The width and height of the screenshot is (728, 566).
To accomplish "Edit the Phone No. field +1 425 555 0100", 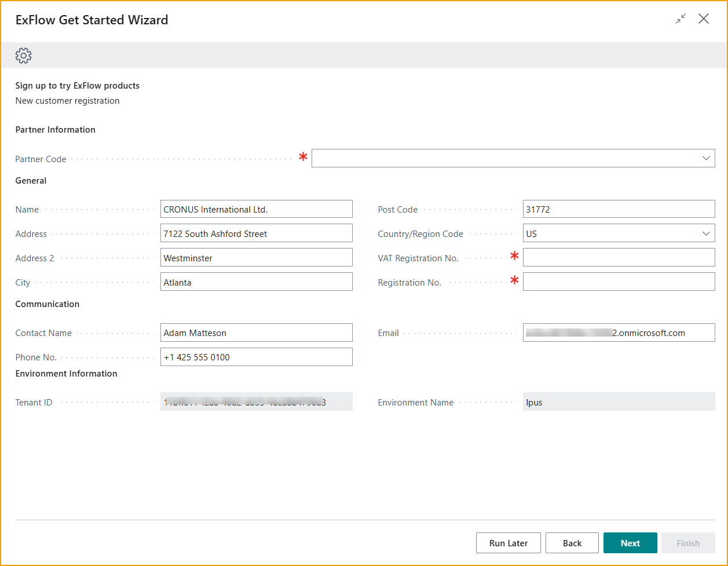I will (x=257, y=357).
